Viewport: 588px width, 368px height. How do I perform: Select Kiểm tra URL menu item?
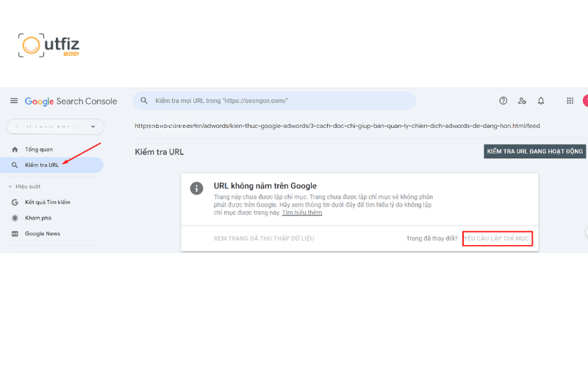[x=51, y=165]
